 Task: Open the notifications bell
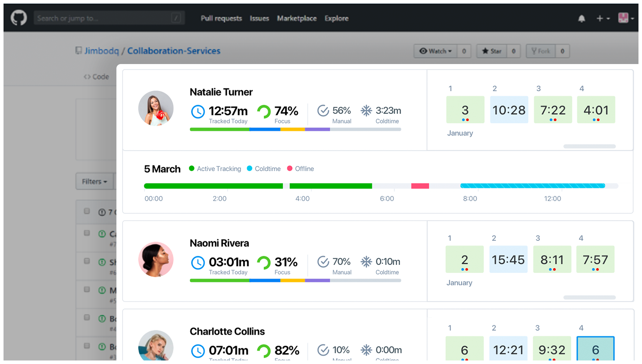point(581,19)
